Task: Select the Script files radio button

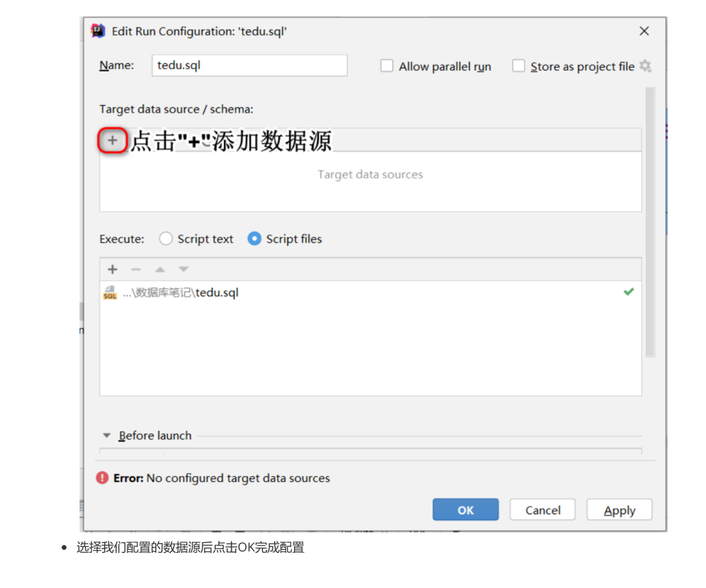Action: point(254,238)
